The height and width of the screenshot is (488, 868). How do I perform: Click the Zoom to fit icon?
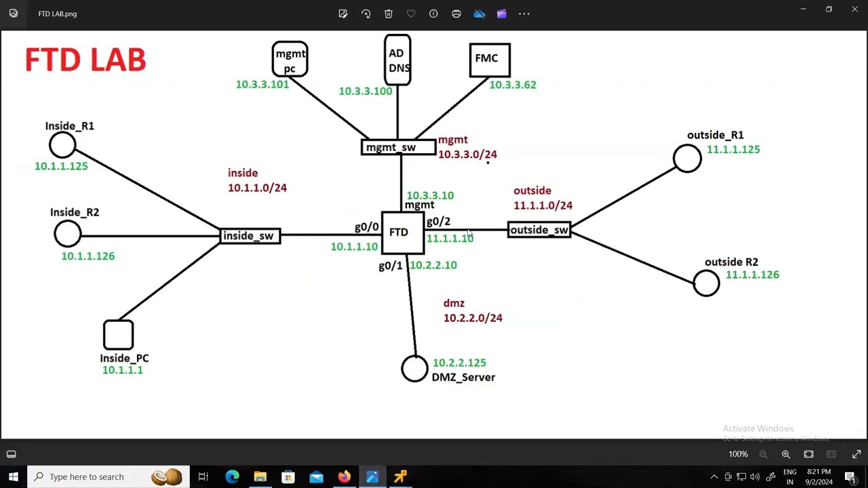(x=809, y=454)
